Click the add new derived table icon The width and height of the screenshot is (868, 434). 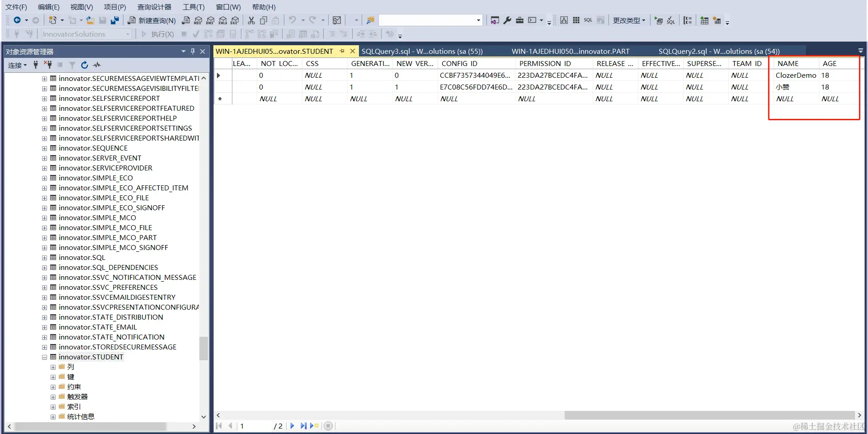click(x=717, y=20)
